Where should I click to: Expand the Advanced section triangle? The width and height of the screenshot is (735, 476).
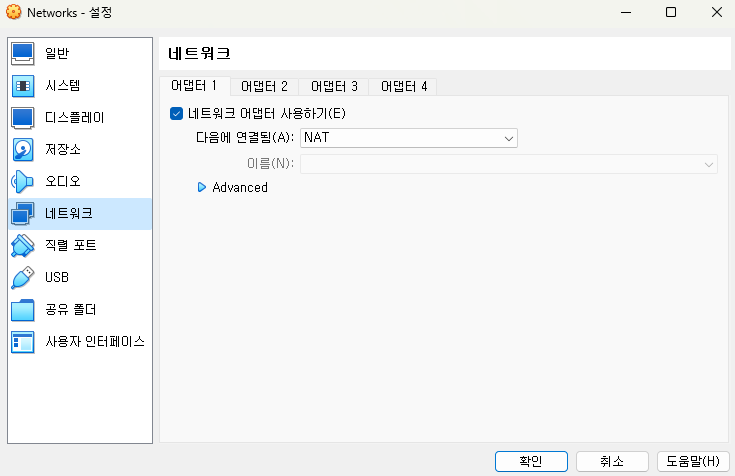tap(202, 187)
